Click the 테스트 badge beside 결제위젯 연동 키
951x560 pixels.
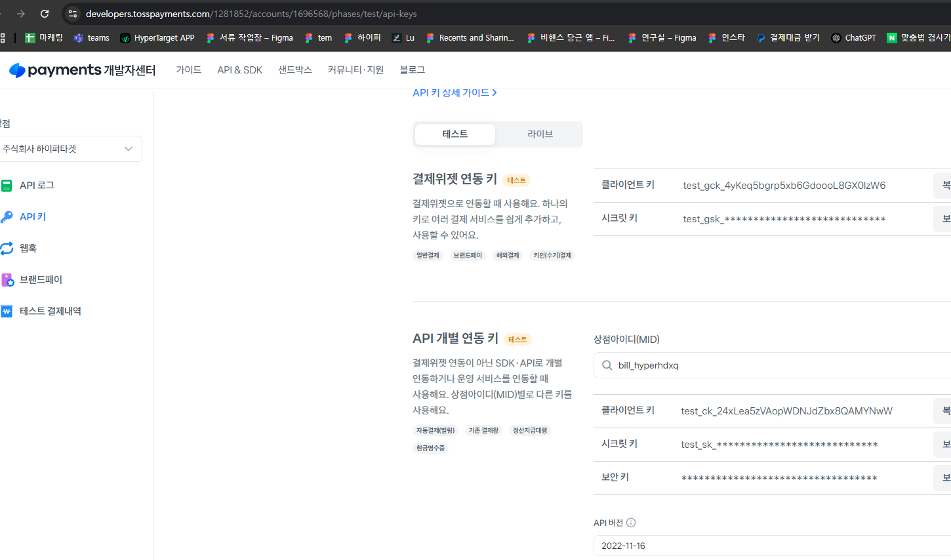(x=516, y=180)
